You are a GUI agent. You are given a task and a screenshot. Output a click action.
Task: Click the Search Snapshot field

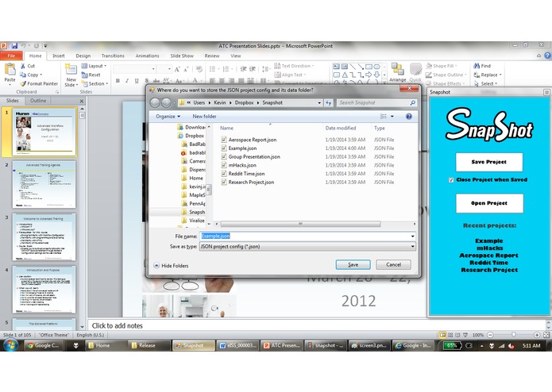coord(373,102)
